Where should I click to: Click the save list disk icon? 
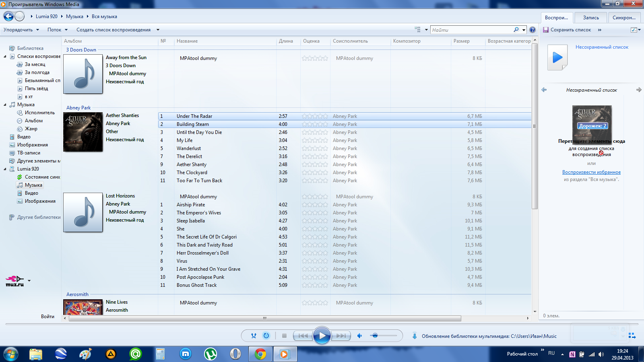(546, 30)
